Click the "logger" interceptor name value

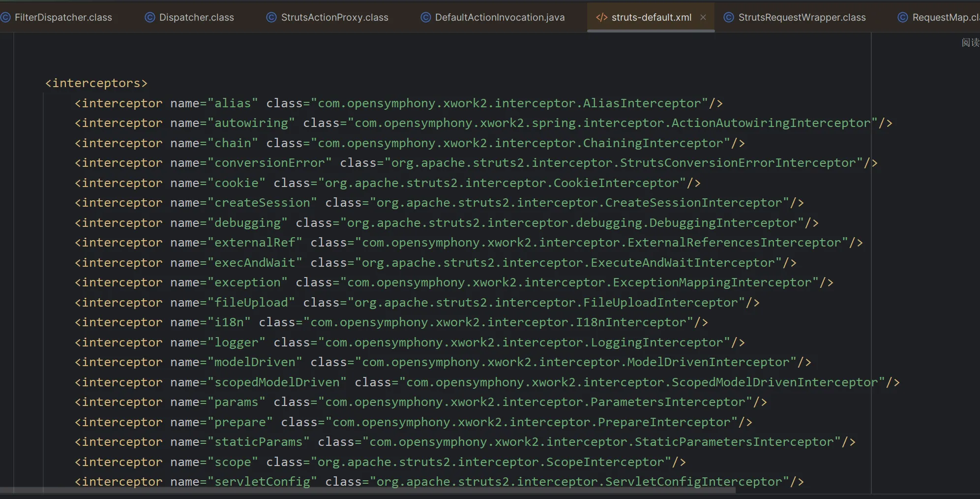click(x=236, y=343)
